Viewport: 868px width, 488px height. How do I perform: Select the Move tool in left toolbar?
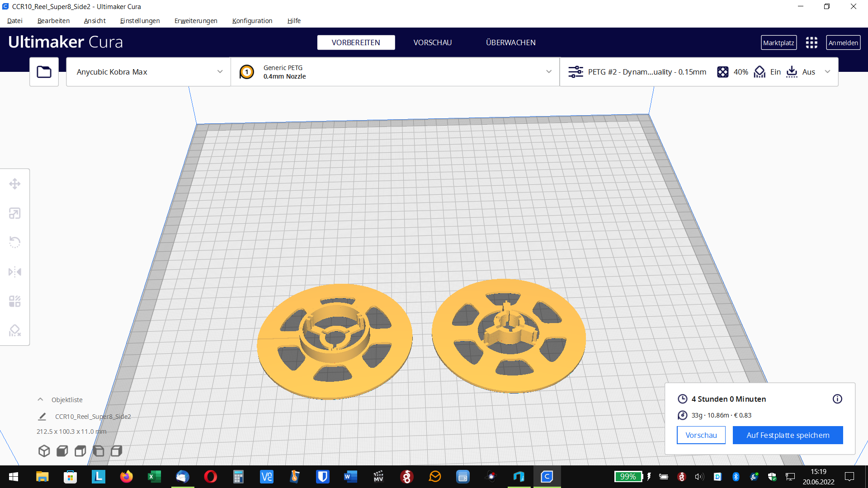point(15,184)
